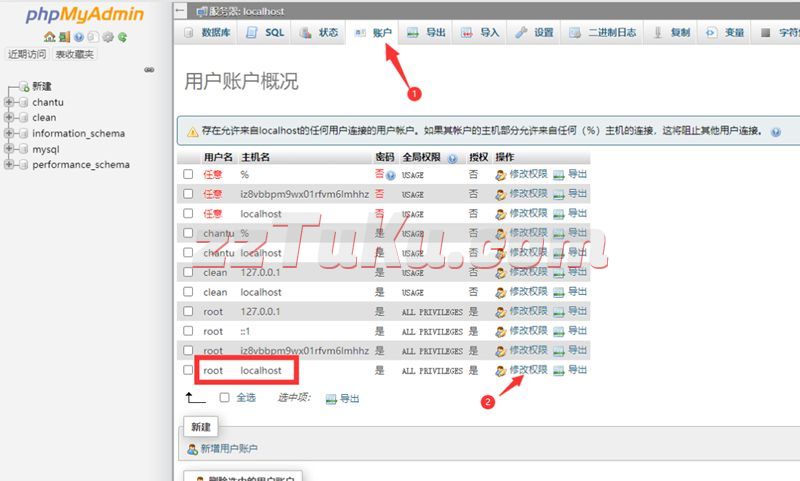This screenshot has height=481, width=800.
Task: Click the green reload navigation icon
Action: [122, 37]
